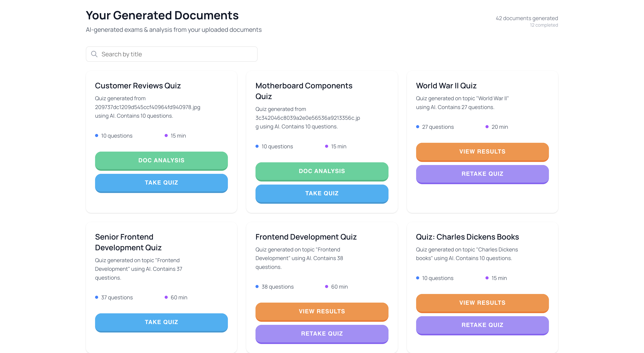Click '38 questions' on Frontend Development card
The width and height of the screenshot is (644, 353).
pos(278,287)
